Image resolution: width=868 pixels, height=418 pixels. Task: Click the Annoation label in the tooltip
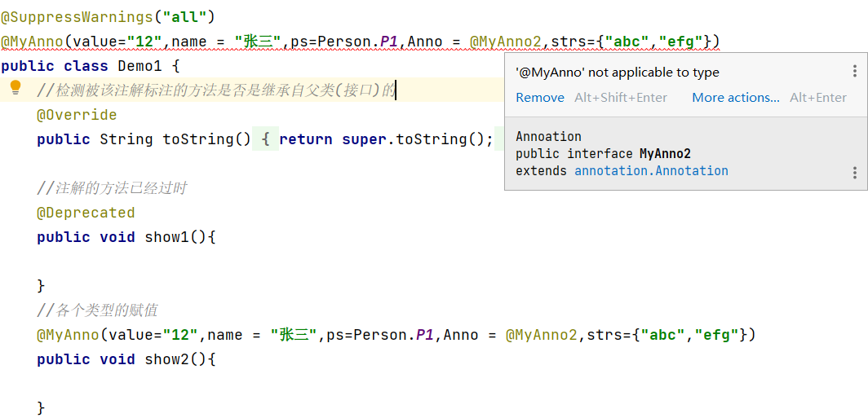click(x=548, y=137)
